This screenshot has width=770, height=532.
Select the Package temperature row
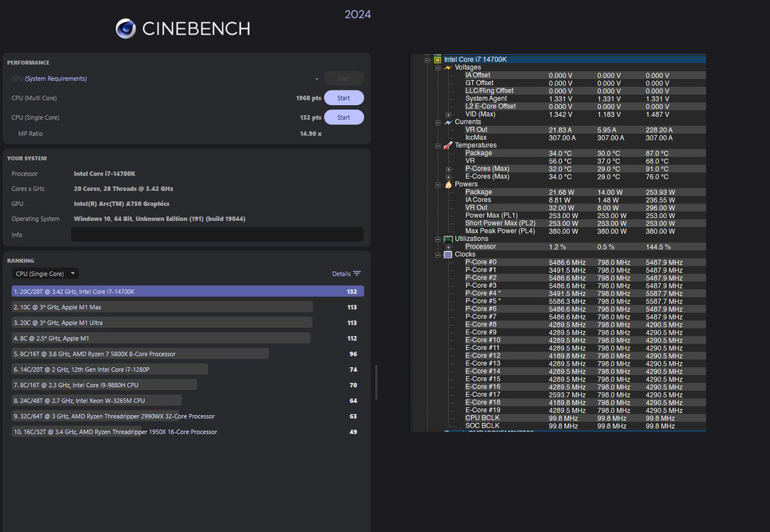click(x=584, y=153)
